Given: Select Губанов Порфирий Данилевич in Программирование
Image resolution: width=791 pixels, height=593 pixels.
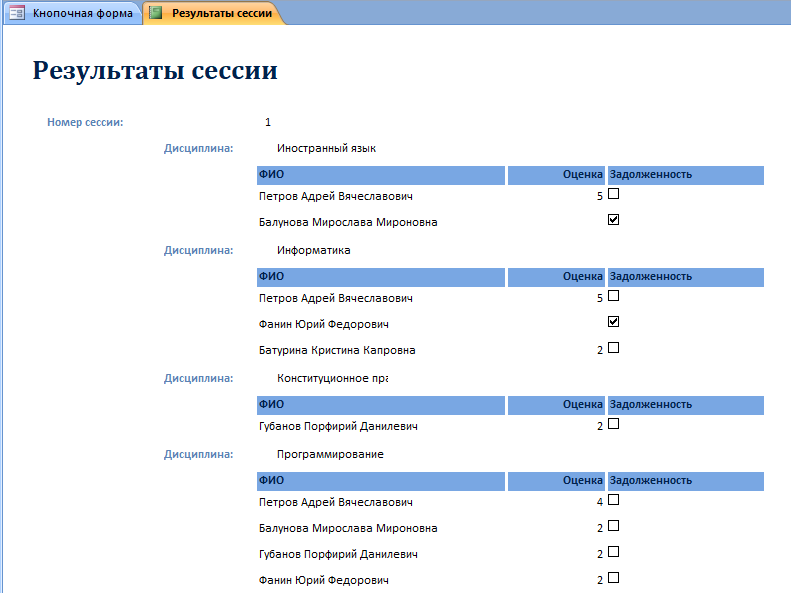Looking at the screenshot, I should coord(338,554).
